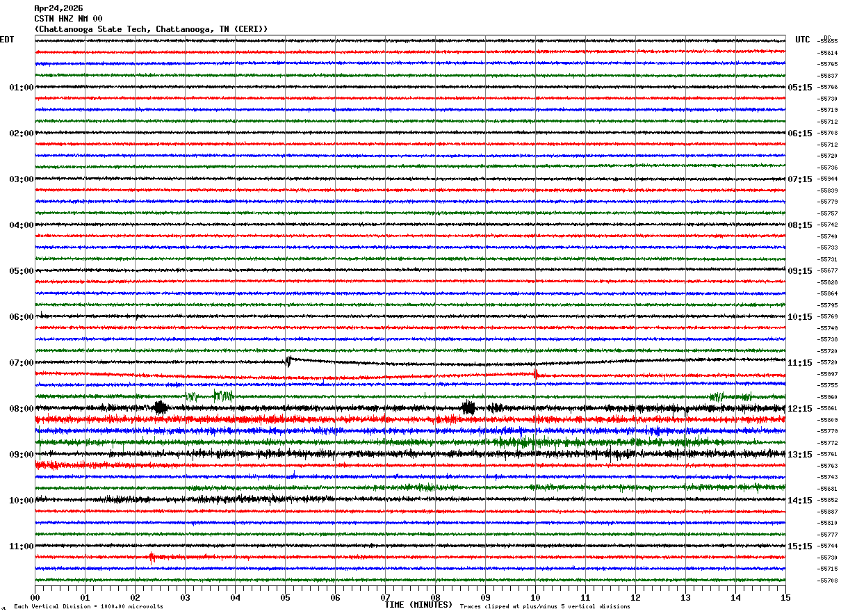841x616 pixels.
Task: Click the 12:15 UTC time label
Action: click(x=800, y=409)
